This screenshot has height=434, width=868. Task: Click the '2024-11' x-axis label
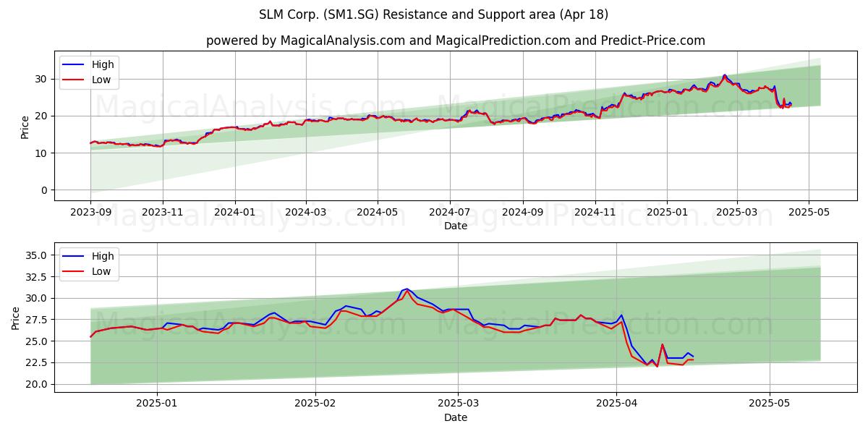click(x=596, y=213)
